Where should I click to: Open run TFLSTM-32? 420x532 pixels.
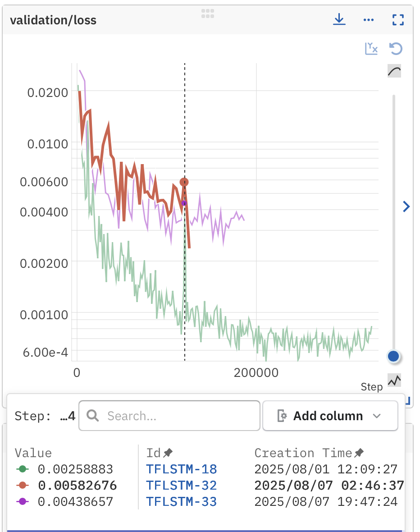[x=181, y=486]
